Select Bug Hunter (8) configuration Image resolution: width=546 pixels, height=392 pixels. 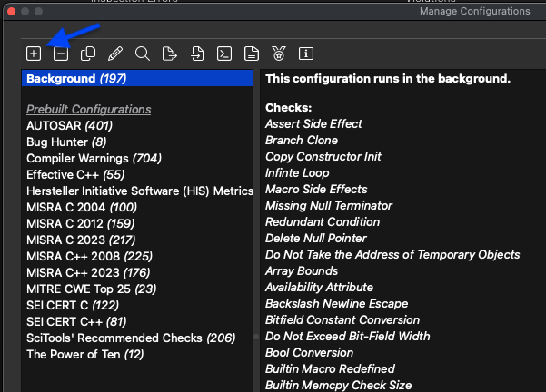tap(66, 142)
